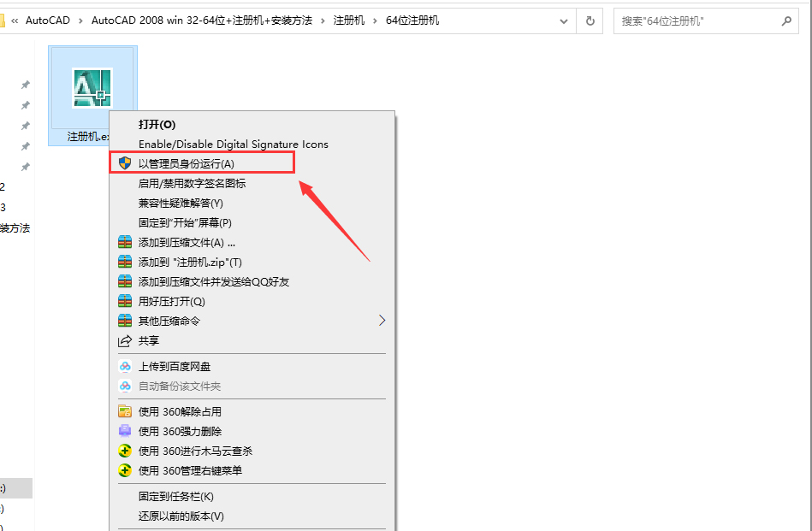
Task: Click the 360 shredder icon beside 强力删除
Action: 125,431
